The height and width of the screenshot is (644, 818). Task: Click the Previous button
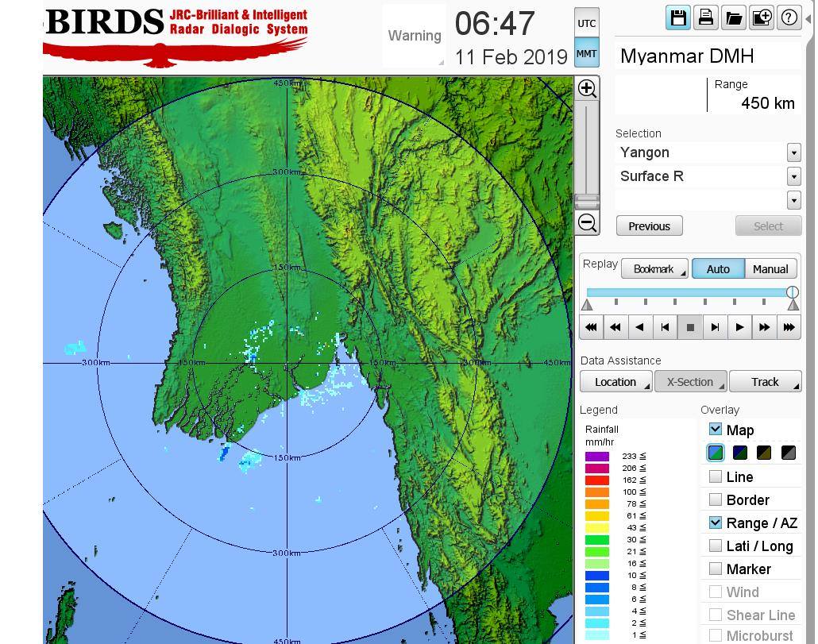[649, 226]
